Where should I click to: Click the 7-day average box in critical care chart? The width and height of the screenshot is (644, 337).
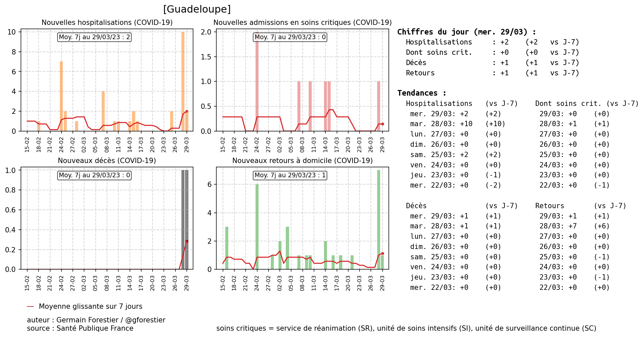click(290, 37)
